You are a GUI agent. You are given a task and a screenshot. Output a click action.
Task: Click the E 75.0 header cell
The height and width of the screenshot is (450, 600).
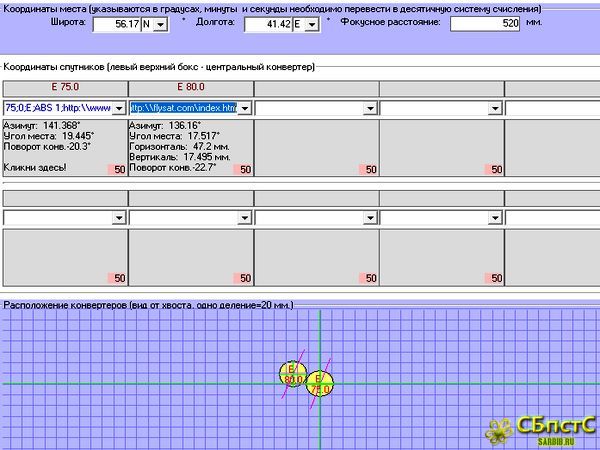[65, 88]
